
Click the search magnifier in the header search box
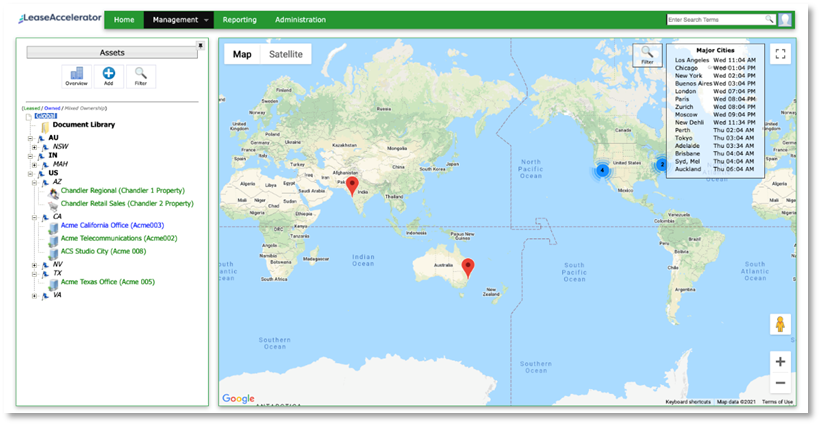769,19
